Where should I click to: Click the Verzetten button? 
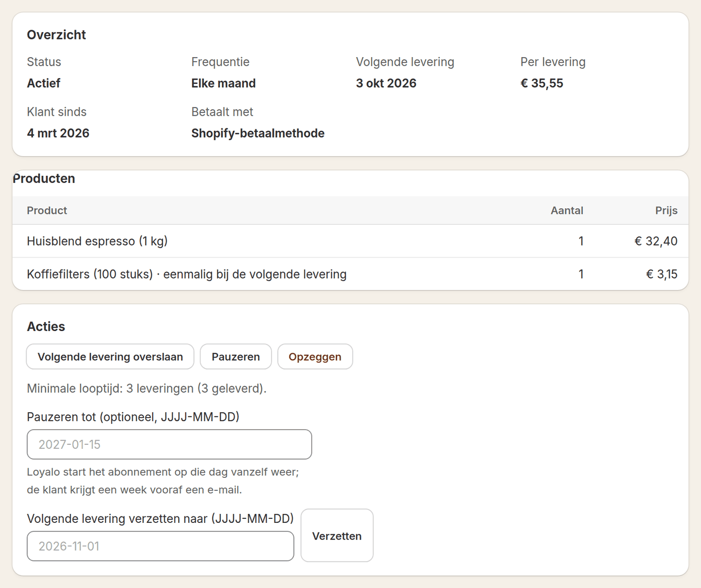click(x=337, y=535)
